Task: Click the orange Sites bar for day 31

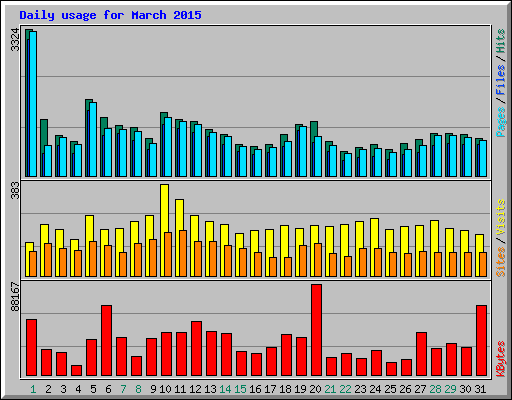Action: [483, 264]
